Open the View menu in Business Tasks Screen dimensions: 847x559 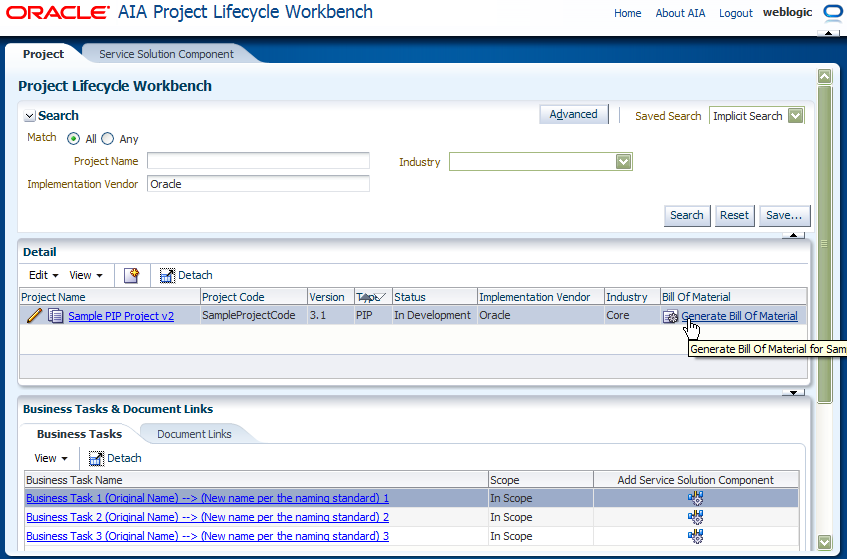click(51, 458)
